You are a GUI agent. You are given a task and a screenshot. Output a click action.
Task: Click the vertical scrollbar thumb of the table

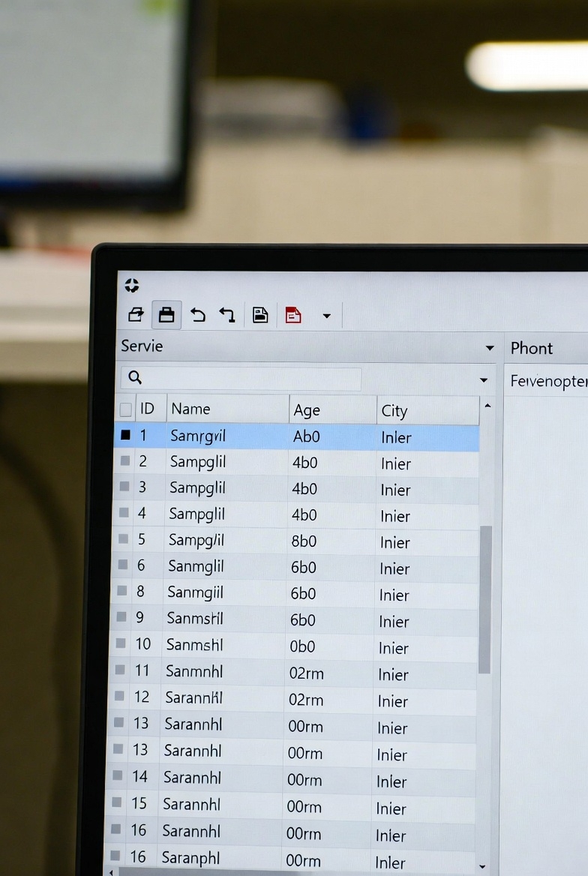(485, 598)
